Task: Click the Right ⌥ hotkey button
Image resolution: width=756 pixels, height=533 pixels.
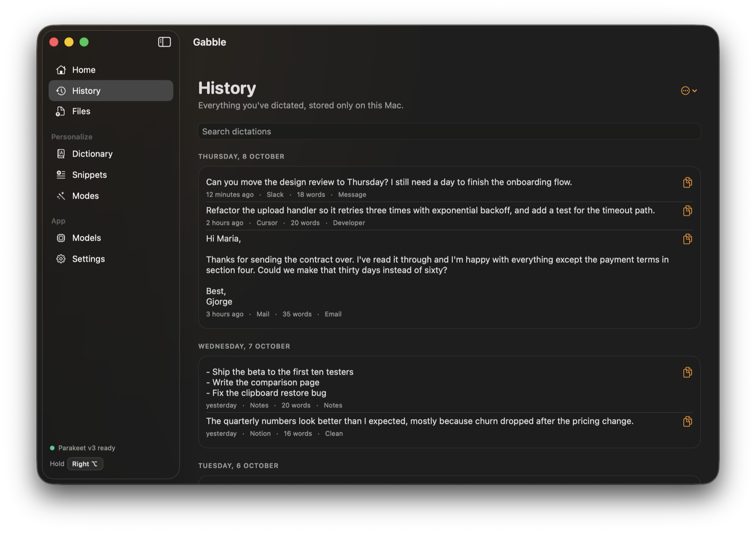Action: pyautogui.click(x=85, y=464)
